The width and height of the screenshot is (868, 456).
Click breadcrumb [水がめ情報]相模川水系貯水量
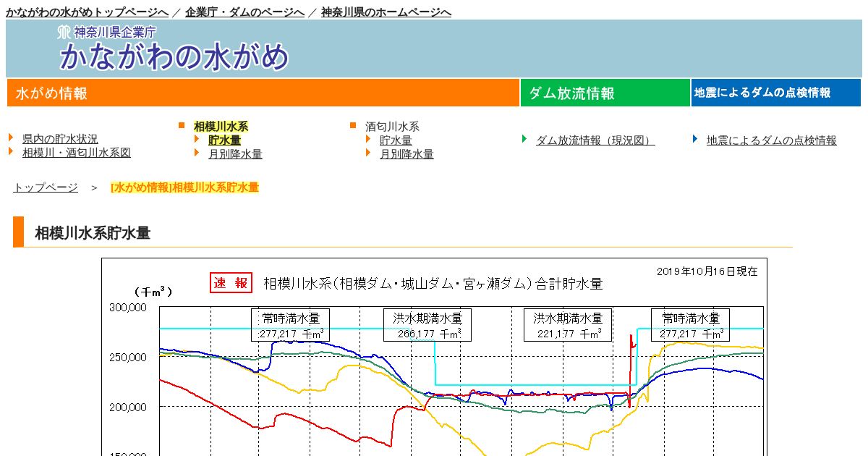pos(184,187)
